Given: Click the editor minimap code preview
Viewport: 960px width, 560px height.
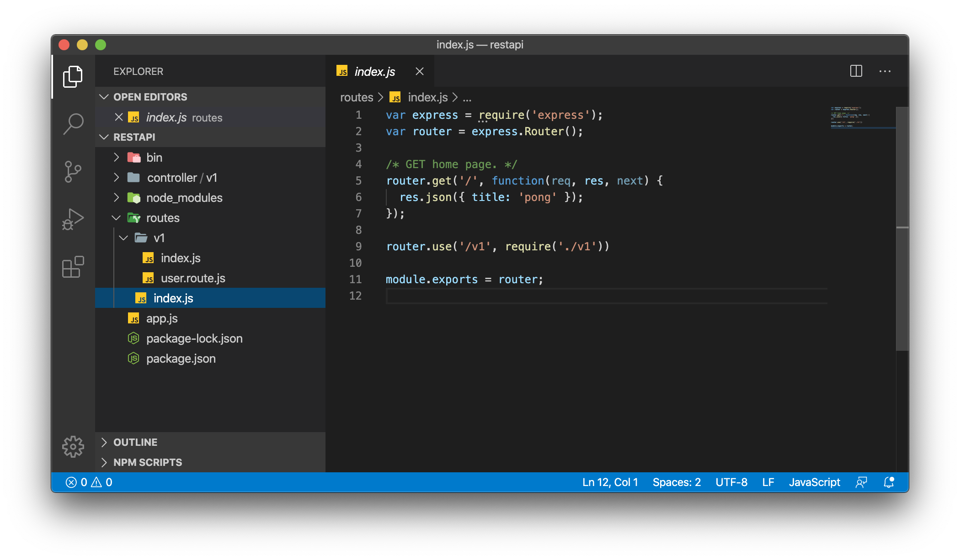Looking at the screenshot, I should click(x=850, y=117).
